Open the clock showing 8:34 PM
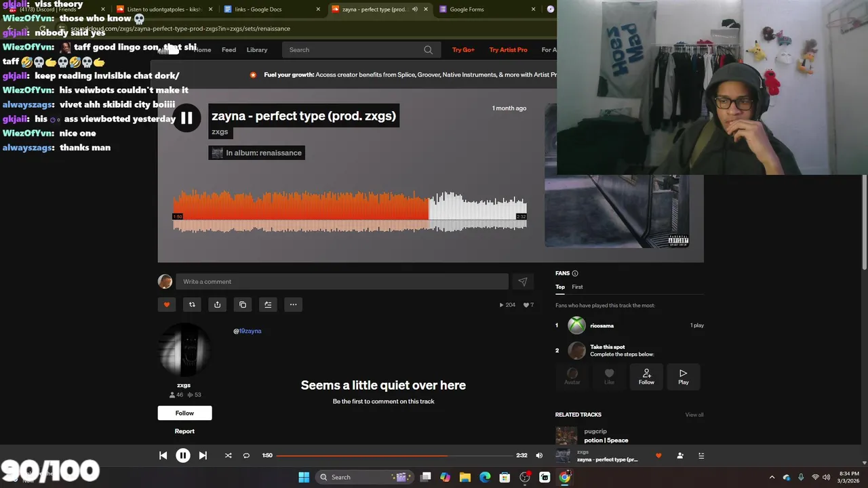This screenshot has width=868, height=488. pyautogui.click(x=849, y=477)
